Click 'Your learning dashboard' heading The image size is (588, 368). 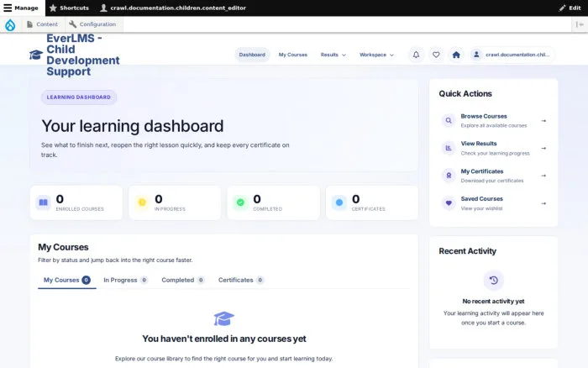[133, 126]
